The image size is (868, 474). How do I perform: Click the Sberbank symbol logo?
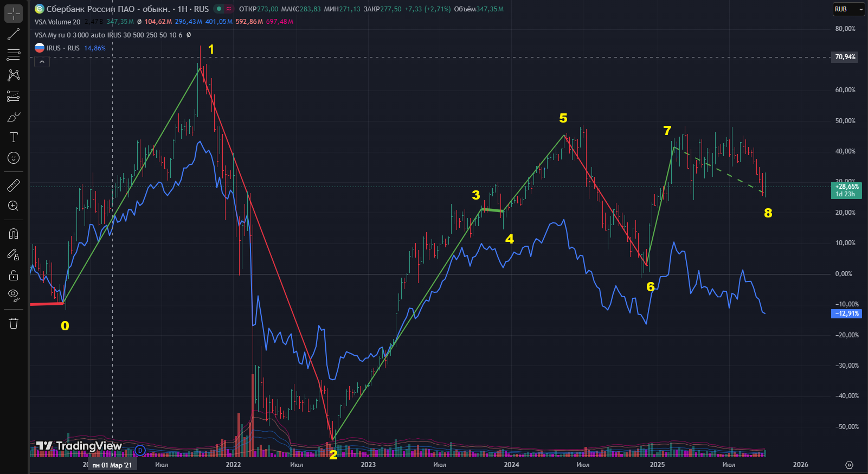click(39, 9)
